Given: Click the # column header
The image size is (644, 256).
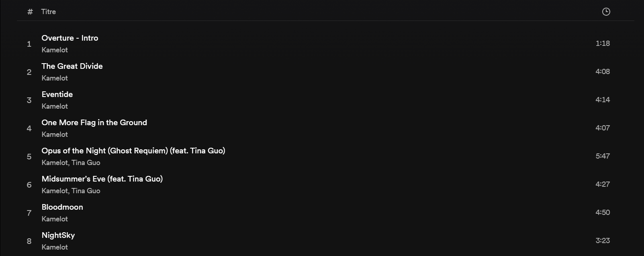Looking at the screenshot, I should [30, 12].
